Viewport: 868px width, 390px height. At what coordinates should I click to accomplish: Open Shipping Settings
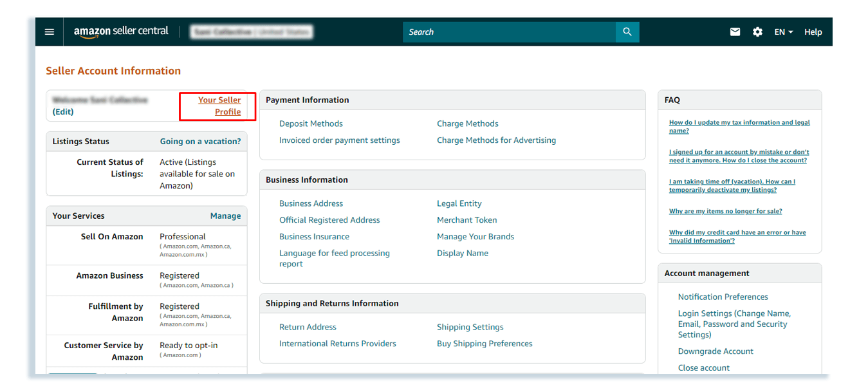(x=470, y=327)
